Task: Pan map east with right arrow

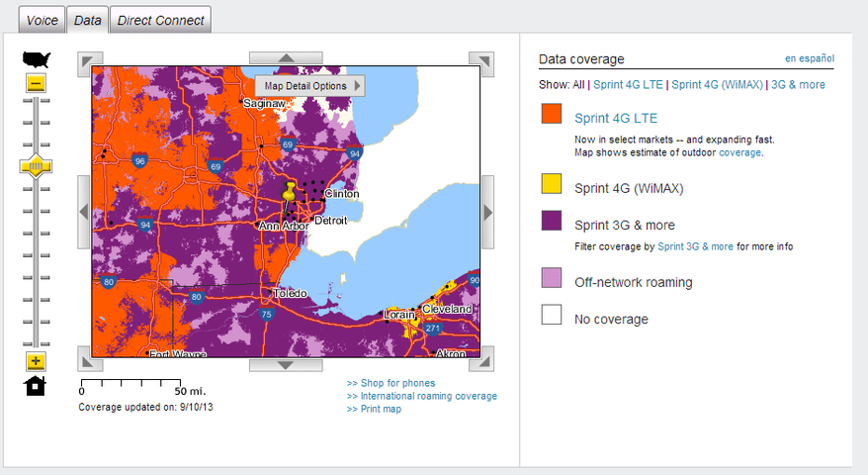Action: (487, 212)
